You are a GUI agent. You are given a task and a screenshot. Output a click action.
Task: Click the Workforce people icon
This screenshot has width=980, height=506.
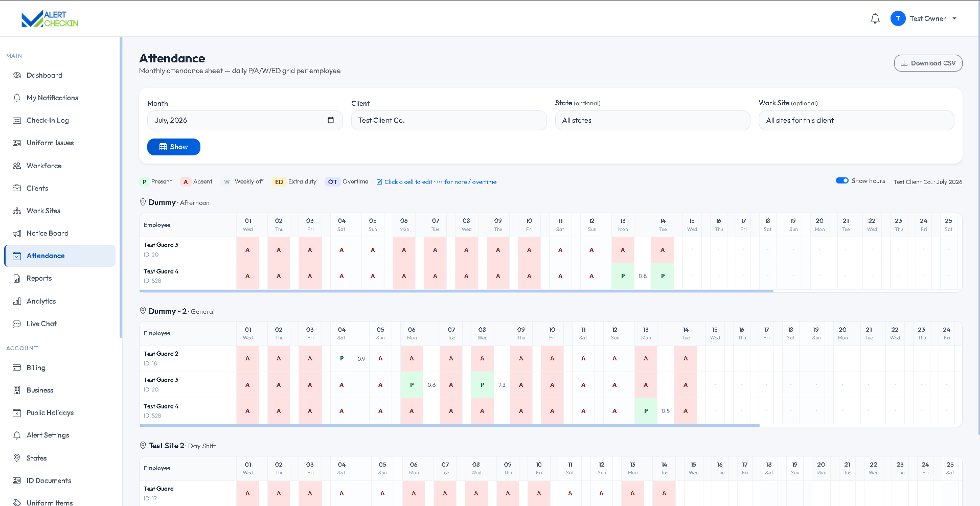pos(17,166)
